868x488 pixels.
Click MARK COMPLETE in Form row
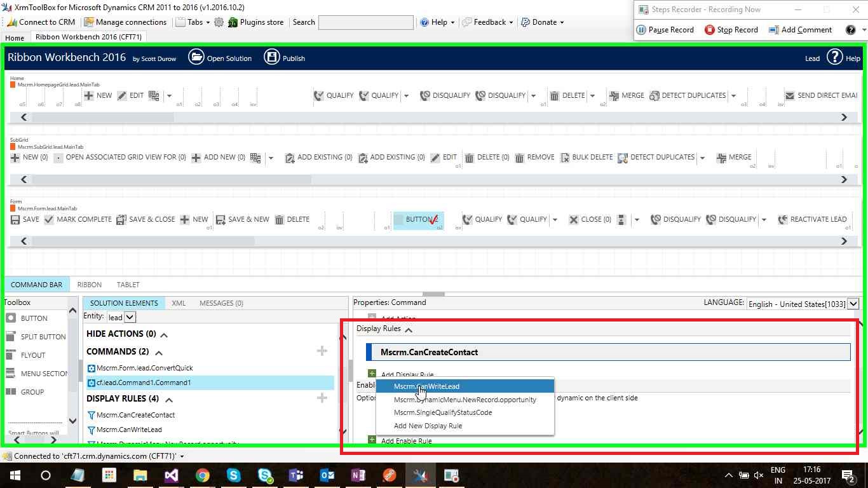pos(78,219)
